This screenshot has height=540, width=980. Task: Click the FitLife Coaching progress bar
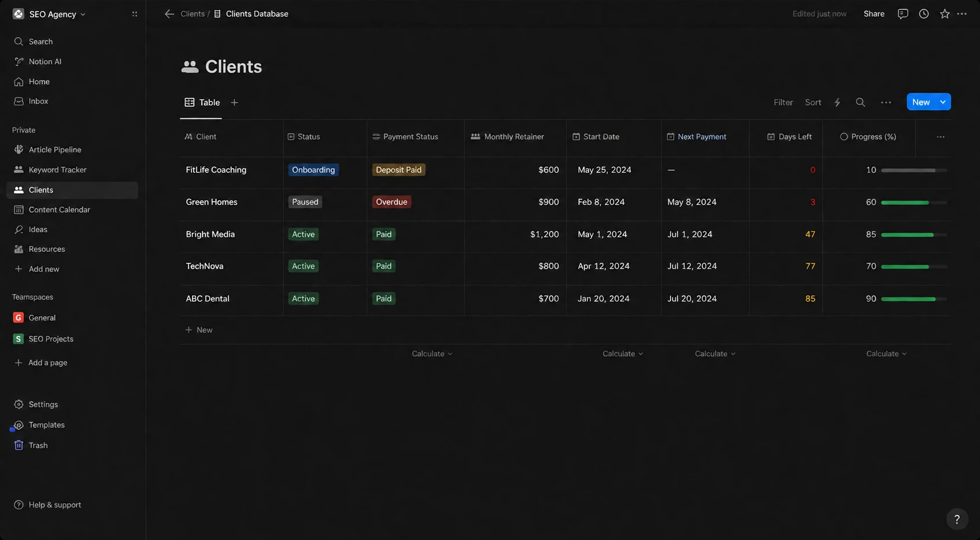[914, 171]
